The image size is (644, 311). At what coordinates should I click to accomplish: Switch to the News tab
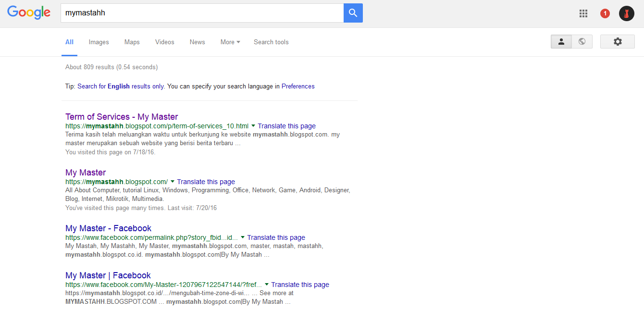pos(198,42)
